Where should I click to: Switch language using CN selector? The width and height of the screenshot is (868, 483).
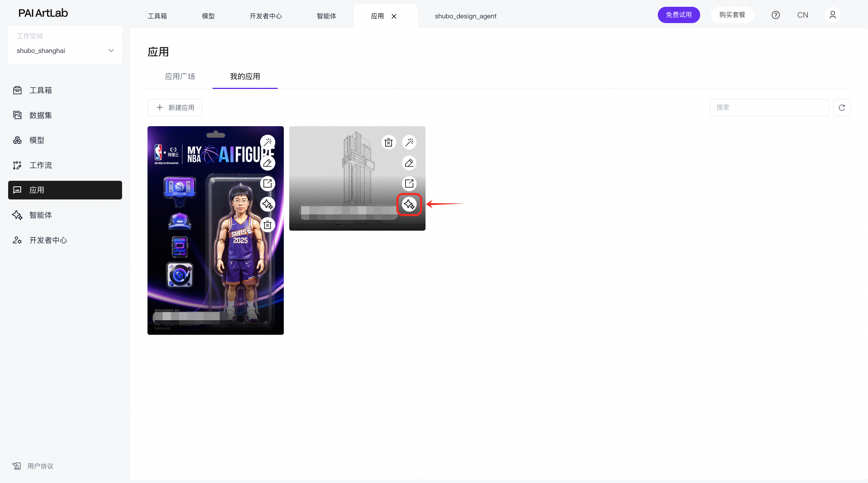pos(803,15)
